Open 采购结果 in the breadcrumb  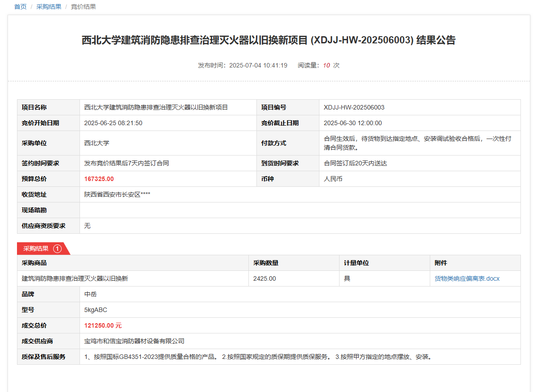[x=49, y=7]
